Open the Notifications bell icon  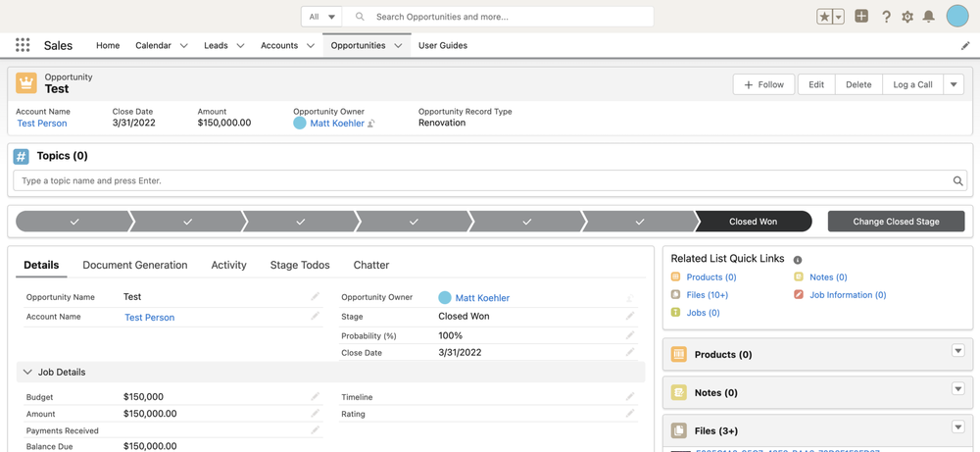929,17
